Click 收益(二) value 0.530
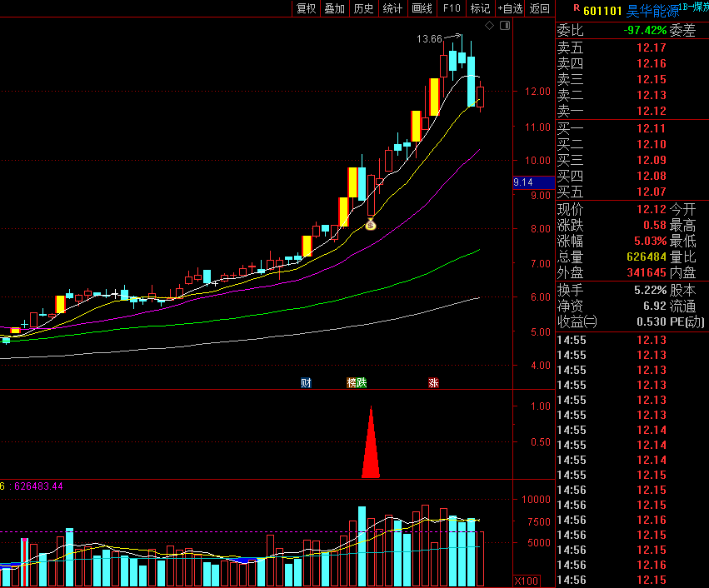Viewport: 709px width, 588px height. tap(652, 321)
